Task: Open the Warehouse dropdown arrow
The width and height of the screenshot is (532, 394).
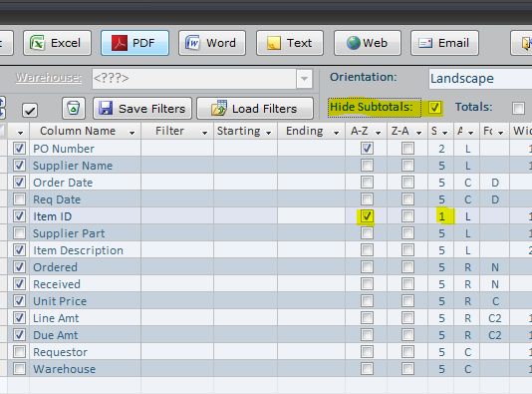Action: tap(304, 79)
